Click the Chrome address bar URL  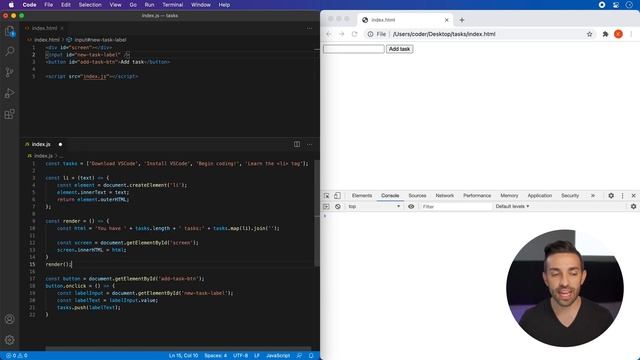[x=444, y=34]
